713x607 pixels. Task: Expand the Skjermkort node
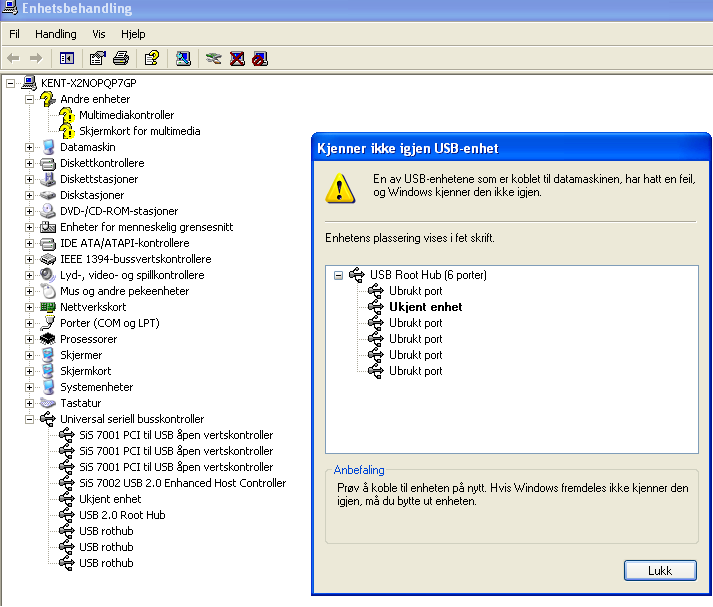(x=30, y=371)
